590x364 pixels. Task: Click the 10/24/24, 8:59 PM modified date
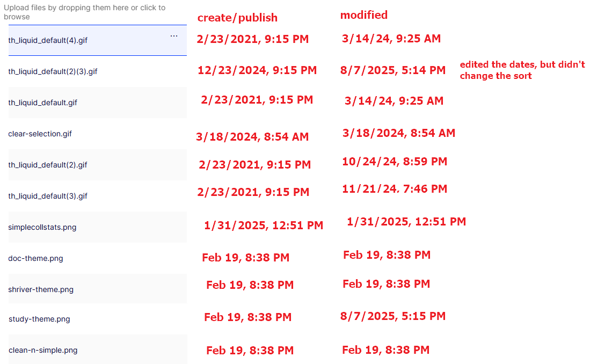click(x=395, y=161)
